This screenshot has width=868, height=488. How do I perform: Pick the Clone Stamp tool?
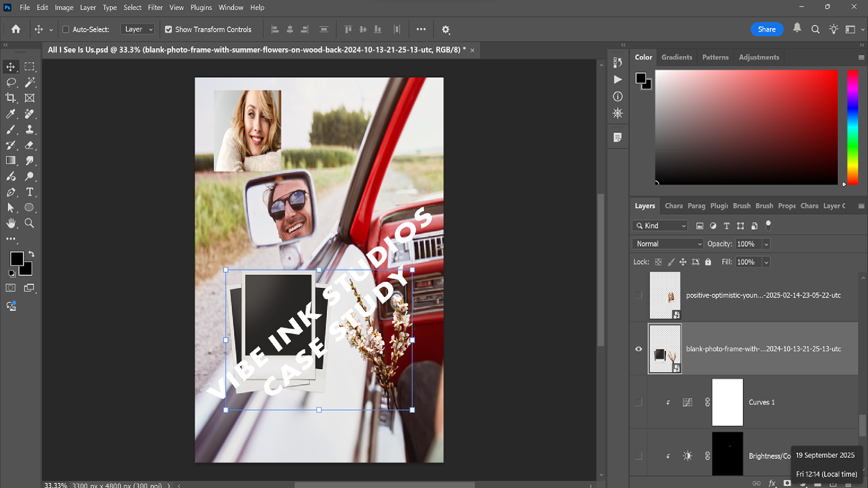click(29, 130)
